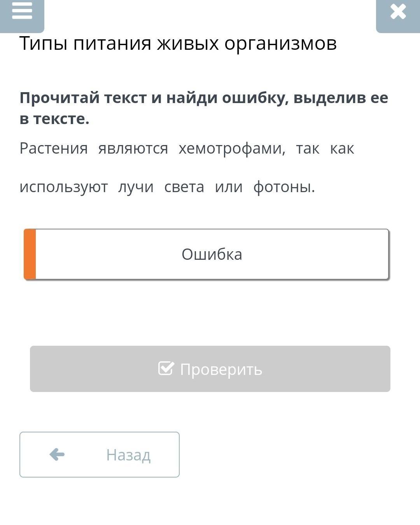Select the word лучи in text
The height and width of the screenshot is (525, 420).
tap(136, 187)
